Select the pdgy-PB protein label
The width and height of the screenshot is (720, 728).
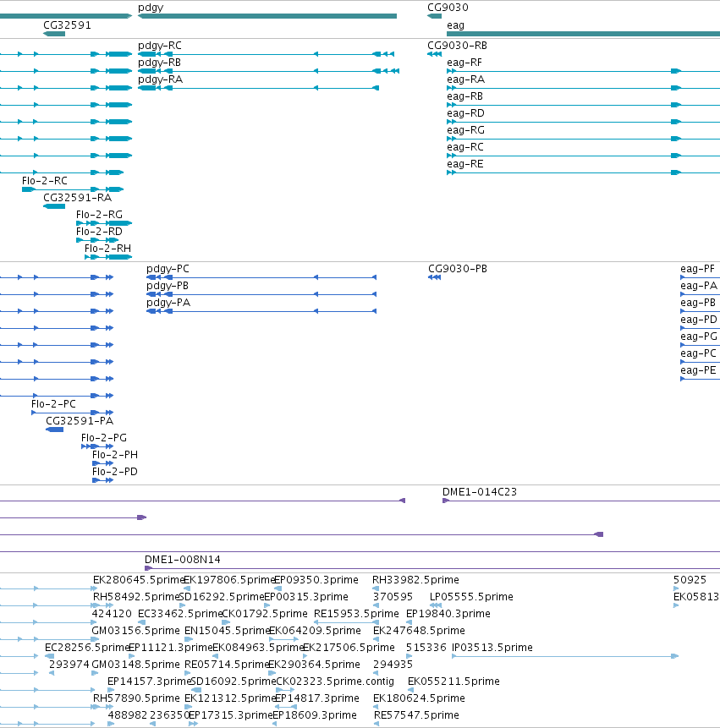pyautogui.click(x=168, y=286)
